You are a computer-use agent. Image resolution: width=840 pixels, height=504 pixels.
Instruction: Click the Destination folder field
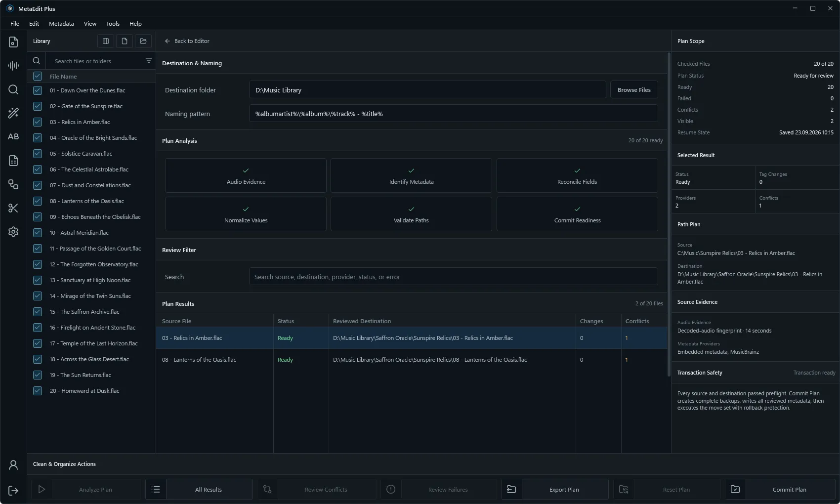(x=427, y=90)
